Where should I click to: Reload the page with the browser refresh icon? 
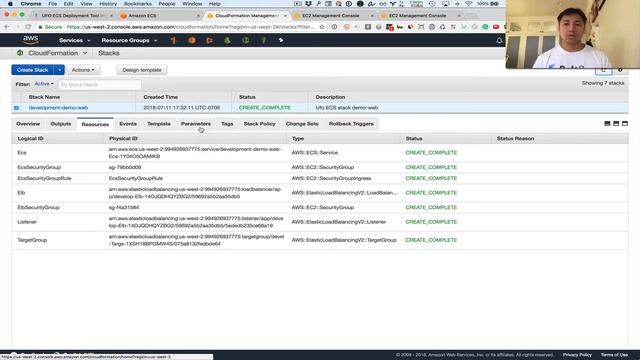point(28,27)
